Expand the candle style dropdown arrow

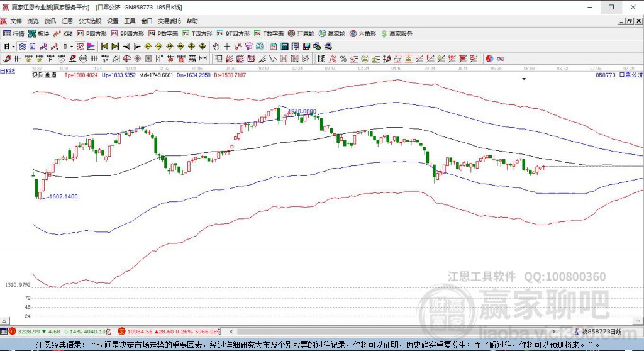(72, 47)
